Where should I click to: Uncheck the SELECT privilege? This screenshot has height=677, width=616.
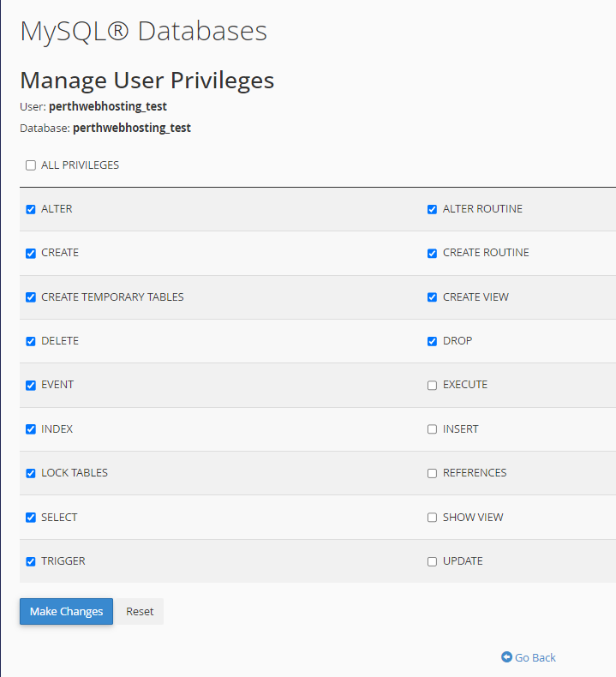(x=31, y=518)
